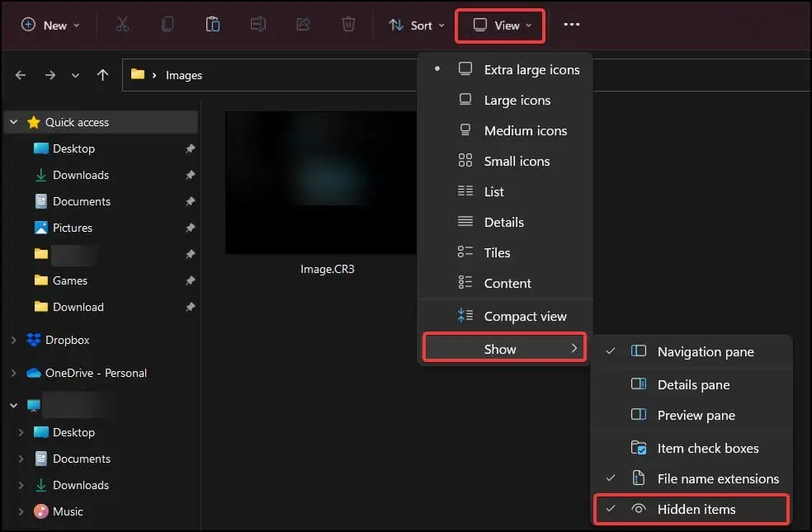Click pin icon next to Downloads
The width and height of the screenshot is (812, 532).
190,175
